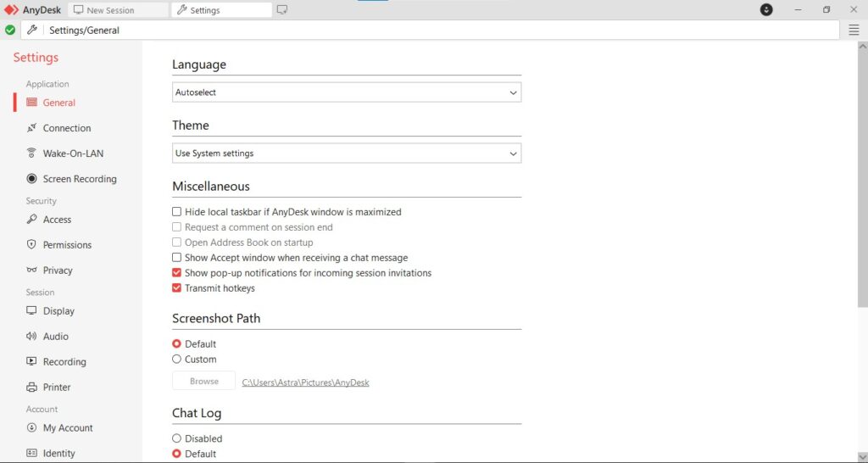Open Identity settings
Screen dimensions: 868x463
point(58,453)
